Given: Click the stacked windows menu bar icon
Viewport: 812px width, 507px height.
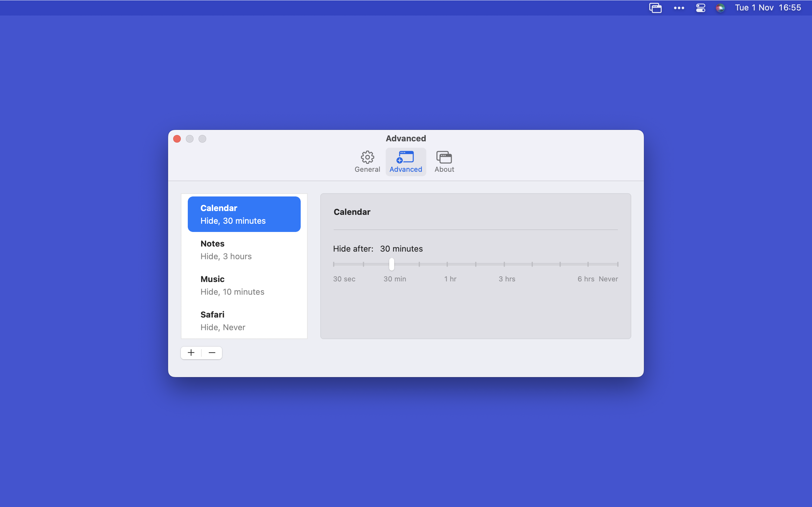Looking at the screenshot, I should tap(655, 8).
